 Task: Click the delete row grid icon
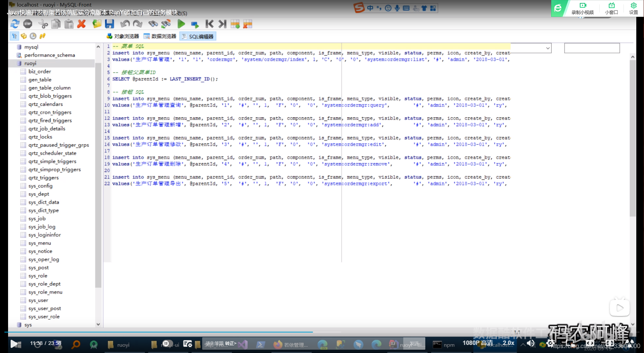(x=248, y=24)
